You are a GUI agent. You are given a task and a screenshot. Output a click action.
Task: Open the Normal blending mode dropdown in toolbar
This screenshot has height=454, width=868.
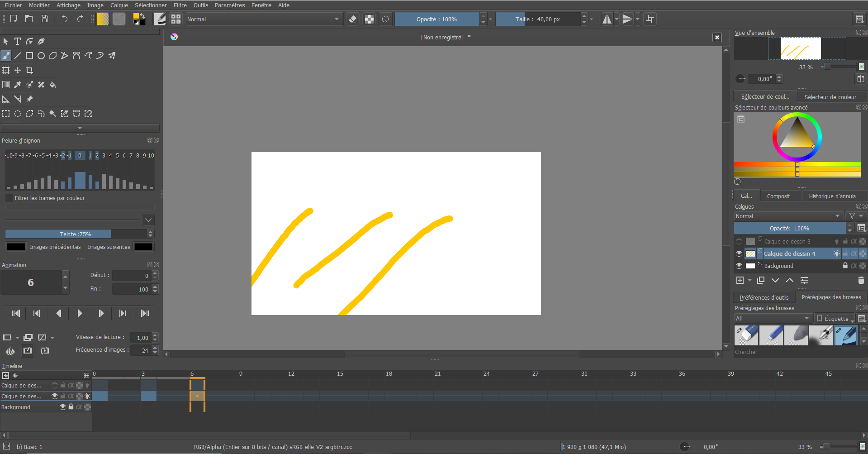pos(263,19)
